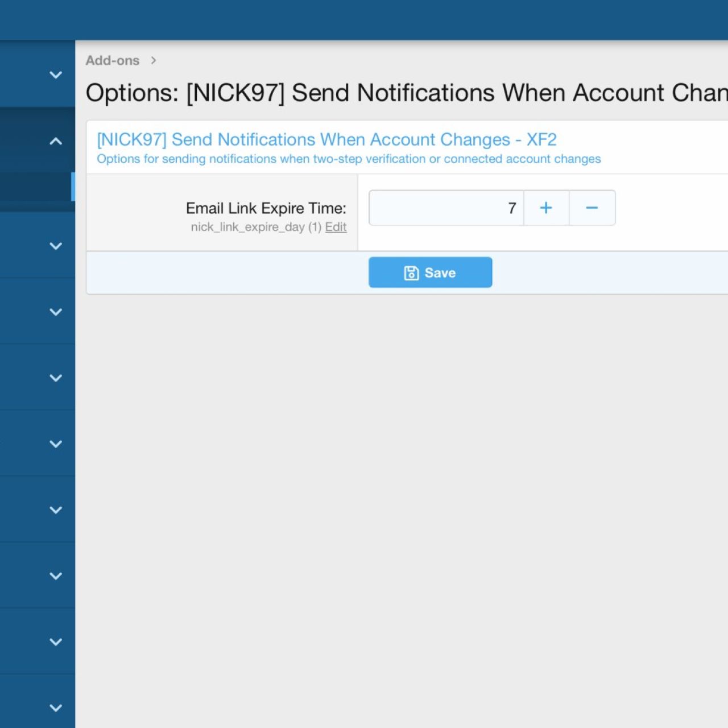Save the add-on options
This screenshot has height=728, width=728.
pyautogui.click(x=431, y=272)
